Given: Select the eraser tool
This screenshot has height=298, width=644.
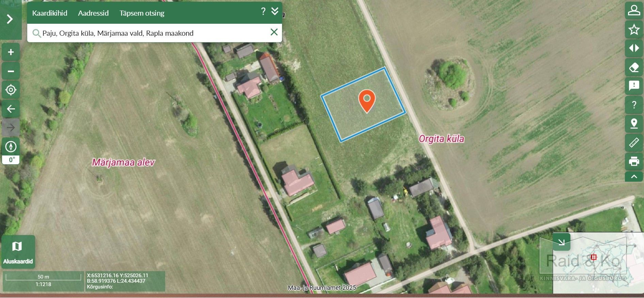Looking at the screenshot, I should [634, 67].
